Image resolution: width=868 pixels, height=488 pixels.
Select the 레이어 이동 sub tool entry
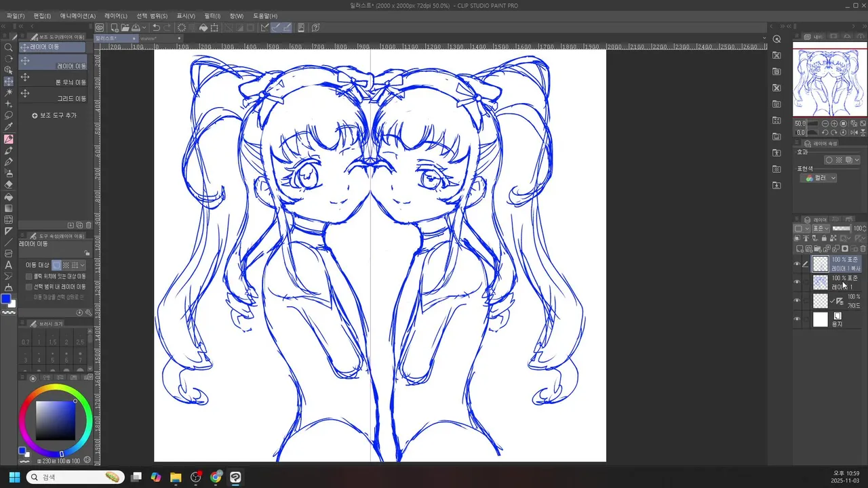coord(54,62)
